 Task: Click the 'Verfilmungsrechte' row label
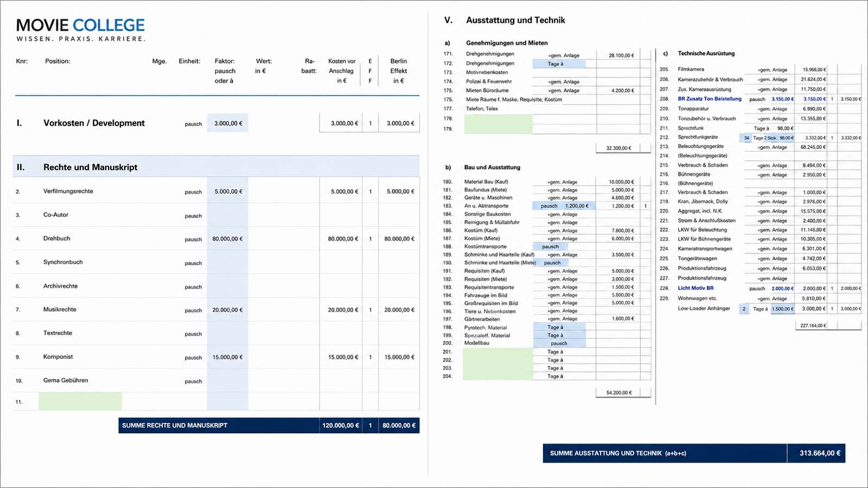tap(68, 191)
